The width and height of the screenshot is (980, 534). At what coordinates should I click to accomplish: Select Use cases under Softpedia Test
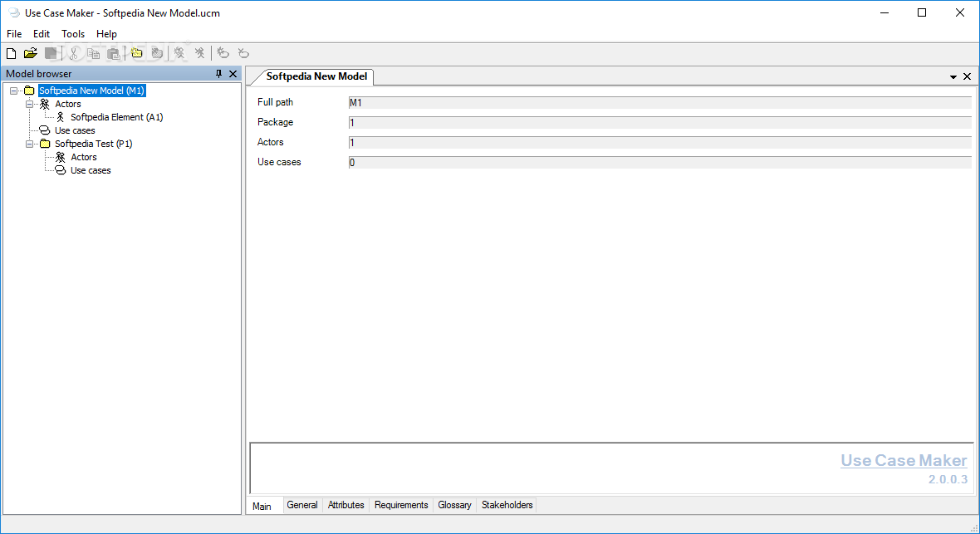point(91,170)
